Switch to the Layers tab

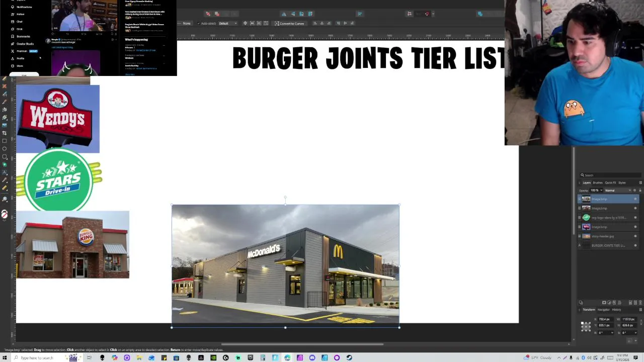[587, 183]
